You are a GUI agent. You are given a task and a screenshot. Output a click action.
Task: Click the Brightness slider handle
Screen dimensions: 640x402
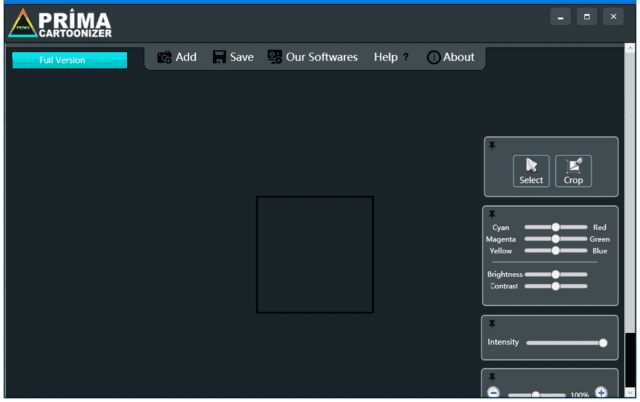pyautogui.click(x=556, y=274)
